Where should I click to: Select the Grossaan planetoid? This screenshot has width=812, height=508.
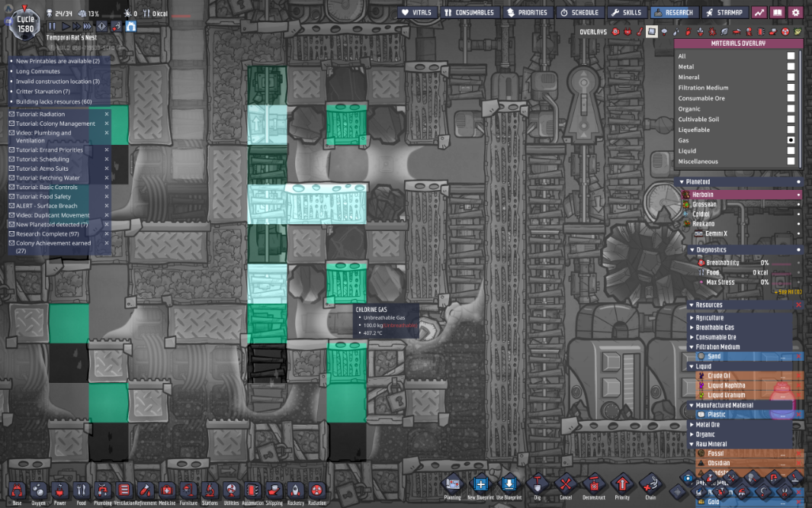point(704,204)
